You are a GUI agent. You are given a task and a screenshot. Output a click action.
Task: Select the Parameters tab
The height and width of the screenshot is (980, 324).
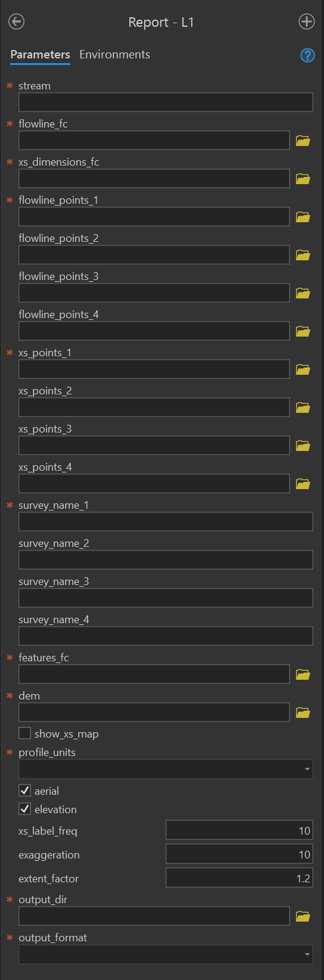pyautogui.click(x=40, y=55)
